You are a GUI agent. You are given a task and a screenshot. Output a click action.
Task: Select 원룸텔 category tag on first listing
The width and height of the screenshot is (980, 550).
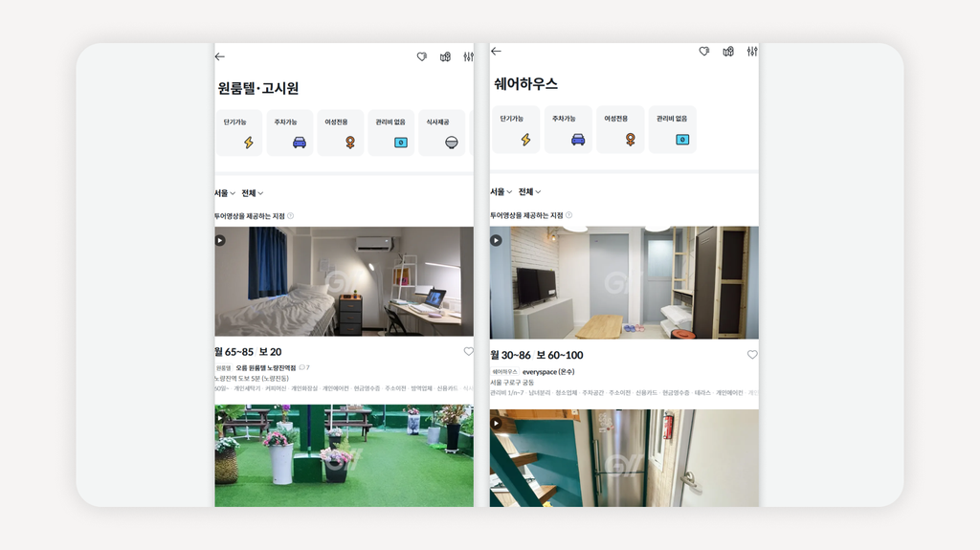click(224, 368)
